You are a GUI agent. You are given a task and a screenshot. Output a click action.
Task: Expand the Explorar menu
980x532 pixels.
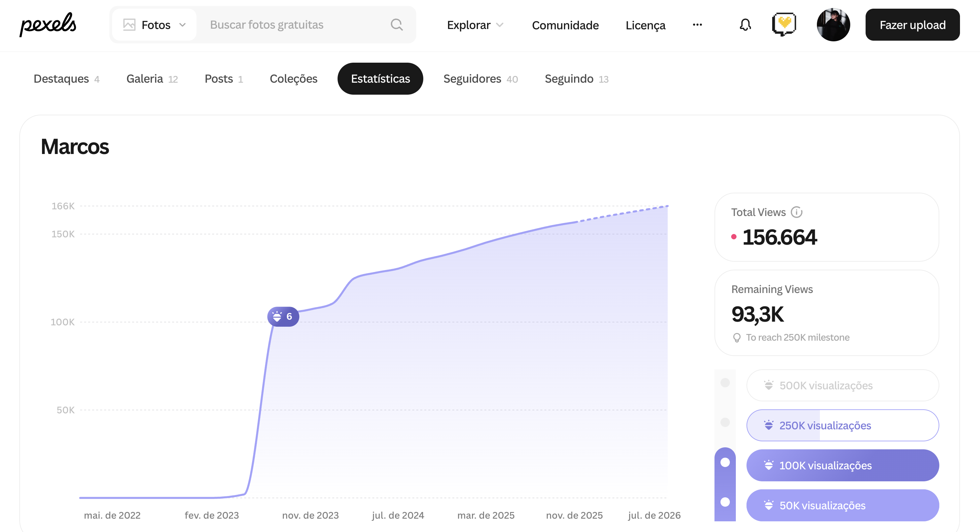(475, 25)
